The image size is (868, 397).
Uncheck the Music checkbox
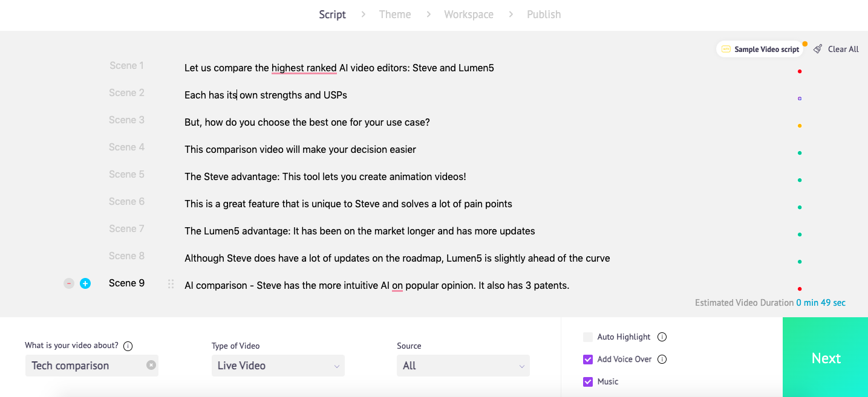587,381
